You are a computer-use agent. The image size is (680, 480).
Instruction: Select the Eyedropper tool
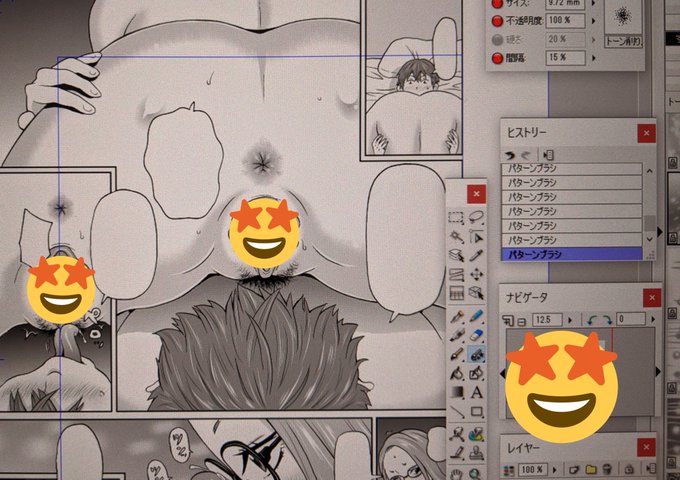click(x=476, y=255)
